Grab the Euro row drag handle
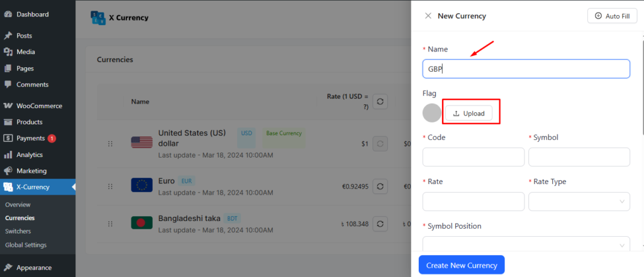The height and width of the screenshot is (277, 644). (x=110, y=187)
